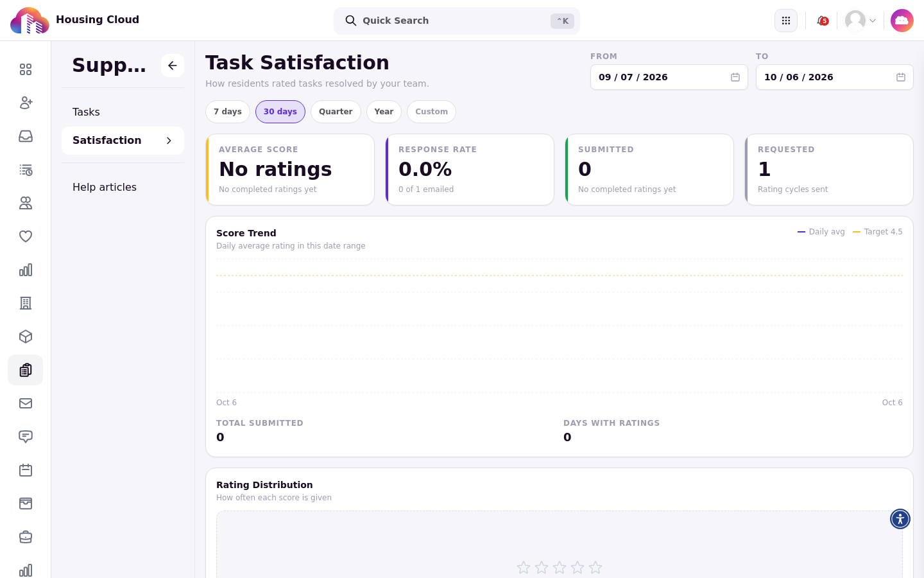Click the cube box sidebar icon
Image resolution: width=924 pixels, height=578 pixels.
(x=26, y=337)
